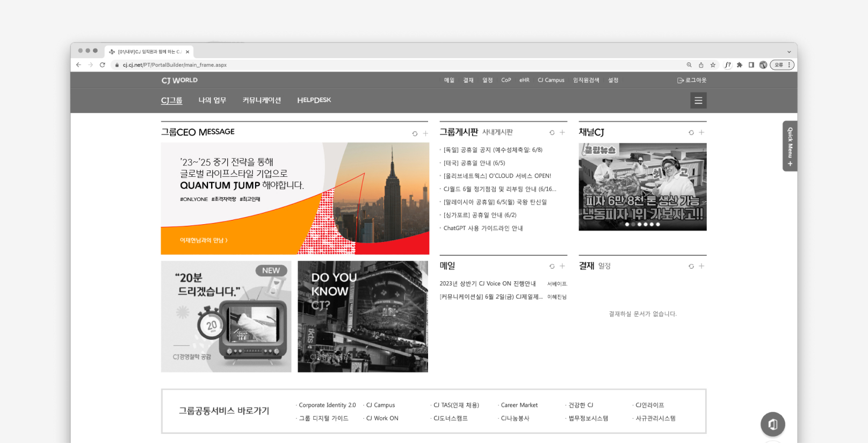Open the 커뮤니케이션 menu
The width and height of the screenshot is (868, 443).
coord(262,101)
